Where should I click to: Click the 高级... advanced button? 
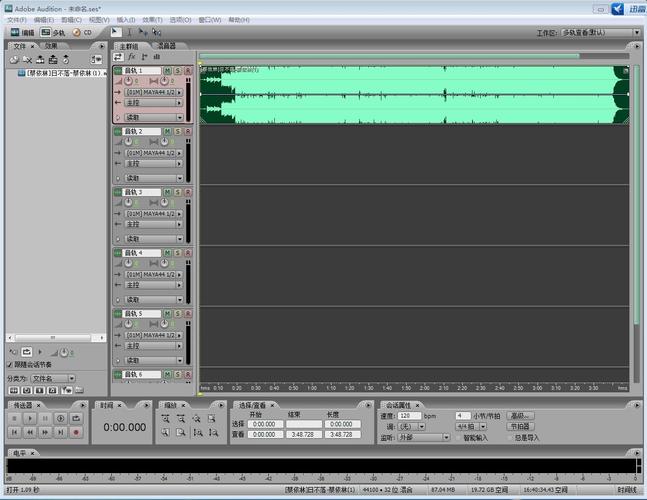[x=521, y=414]
